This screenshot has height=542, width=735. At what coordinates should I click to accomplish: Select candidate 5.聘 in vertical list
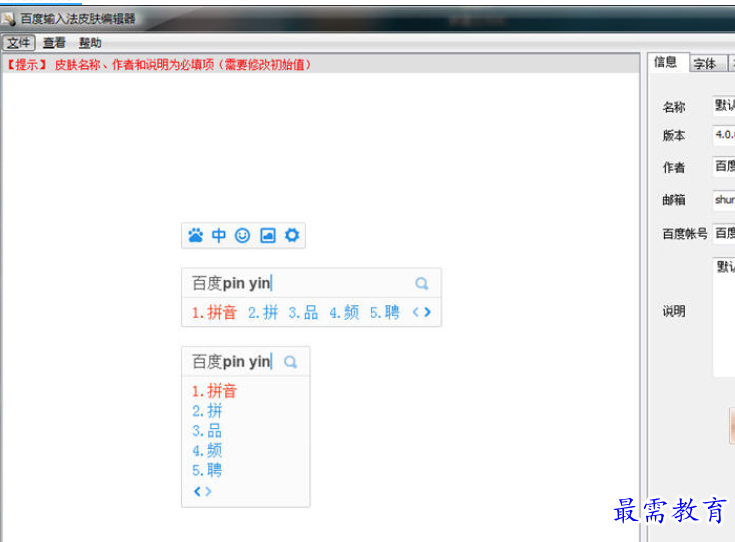(207, 470)
